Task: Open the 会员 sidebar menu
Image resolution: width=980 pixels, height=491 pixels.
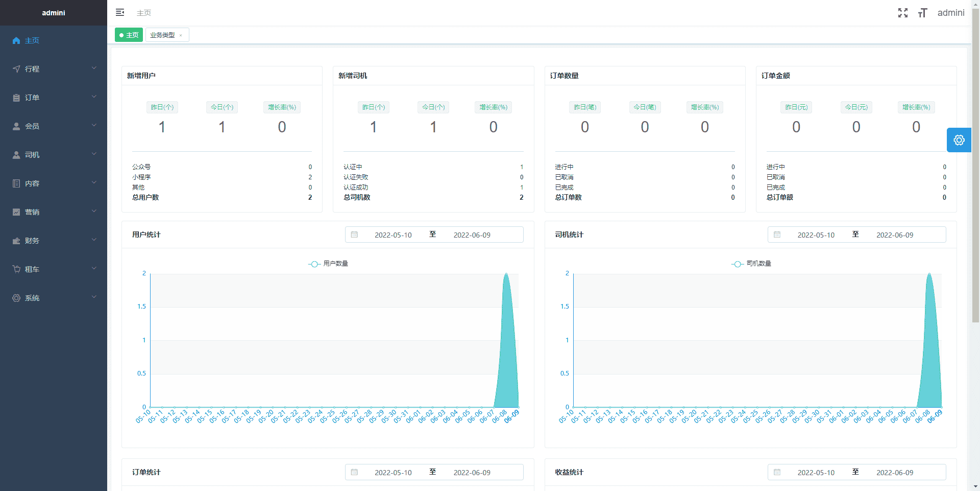Action: tap(54, 126)
